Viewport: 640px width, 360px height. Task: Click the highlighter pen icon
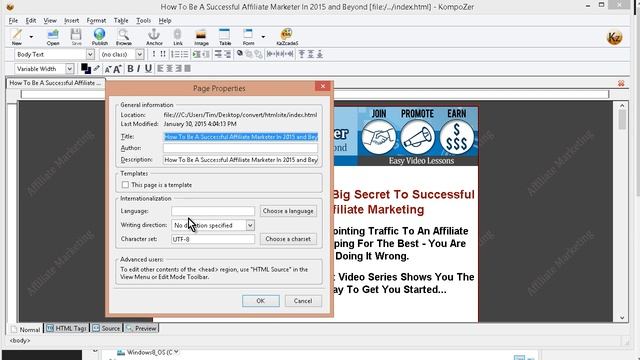click(96, 69)
